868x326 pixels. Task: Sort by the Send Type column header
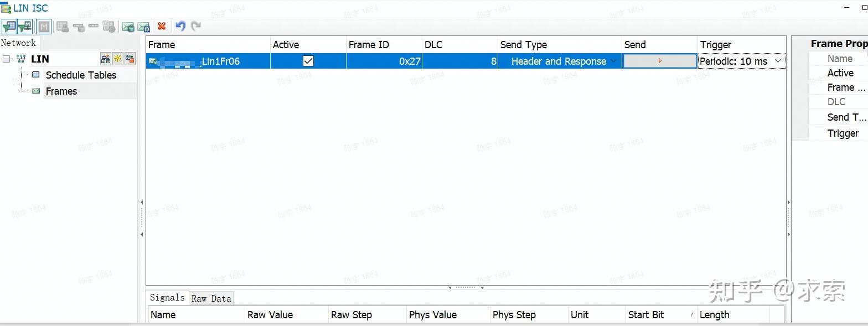[x=560, y=45]
